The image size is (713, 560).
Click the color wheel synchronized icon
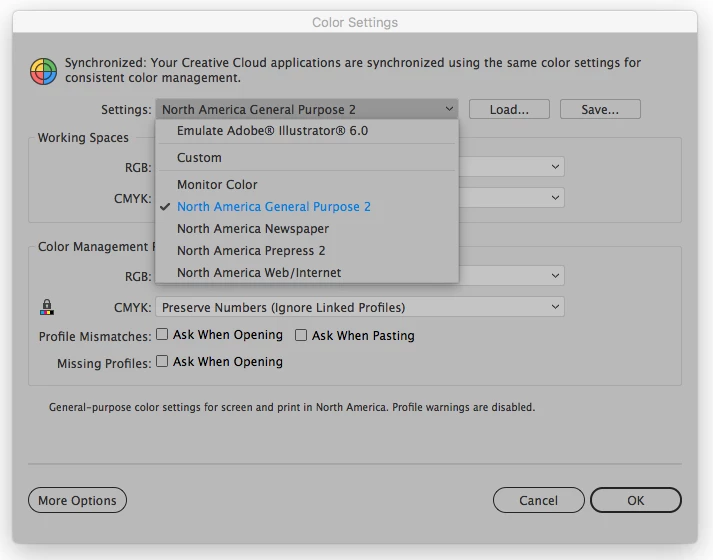pyautogui.click(x=44, y=71)
